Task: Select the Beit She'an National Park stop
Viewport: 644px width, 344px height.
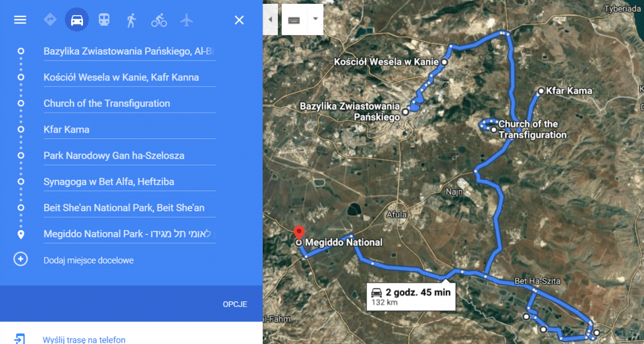Action: (x=130, y=208)
